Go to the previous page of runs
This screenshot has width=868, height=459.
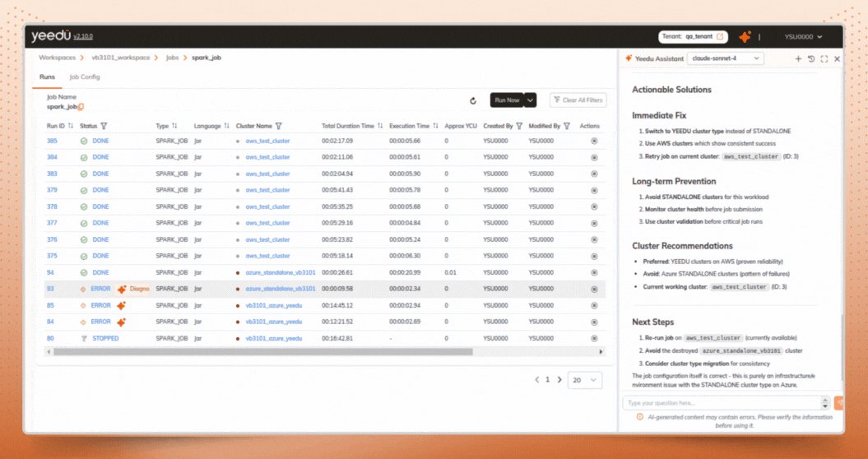(537, 380)
